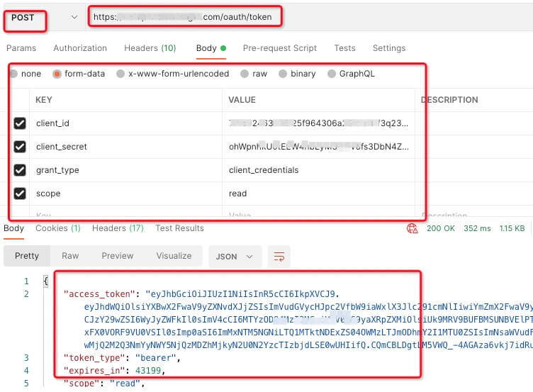Toggle the response line wrap icon
533x392 pixels.
[x=280, y=256]
